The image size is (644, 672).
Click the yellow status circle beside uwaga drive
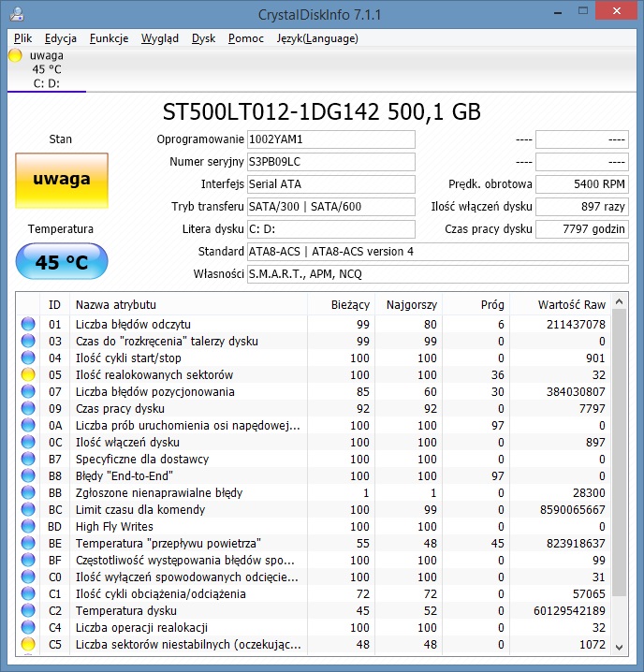[15, 56]
